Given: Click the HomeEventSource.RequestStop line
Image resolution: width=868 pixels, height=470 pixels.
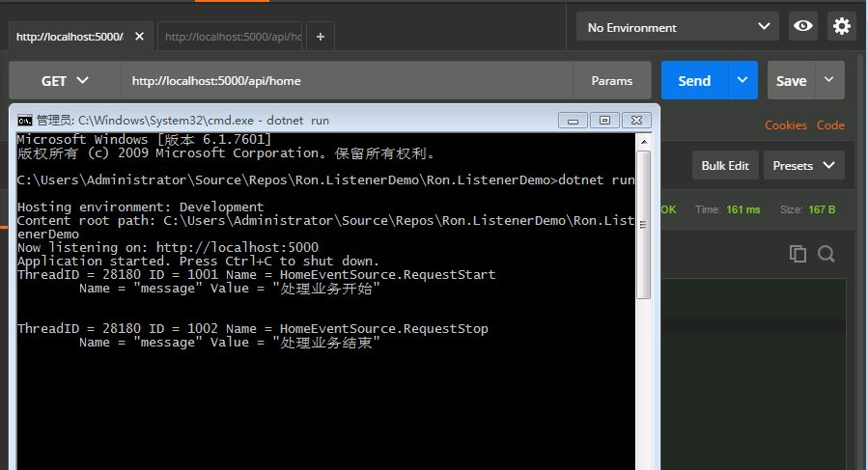Looking at the screenshot, I should pos(252,329).
